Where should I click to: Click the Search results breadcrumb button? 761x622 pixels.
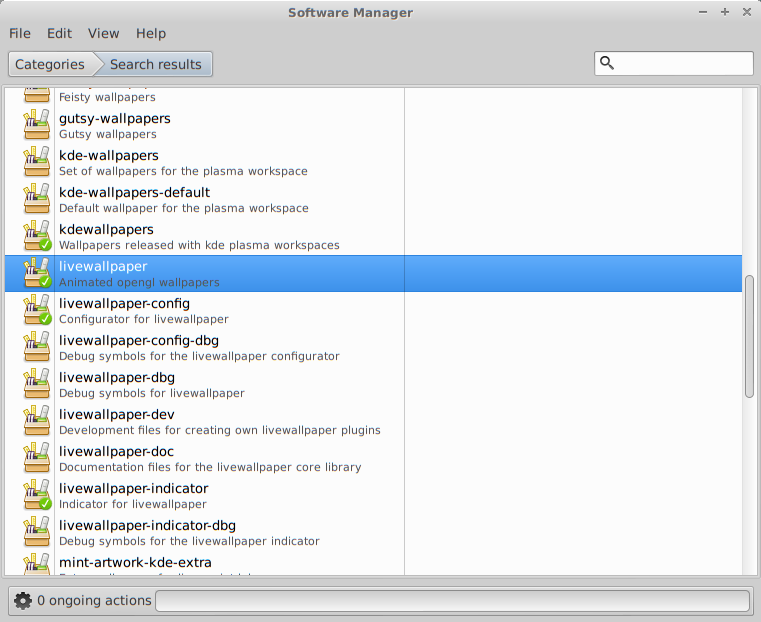pos(156,64)
